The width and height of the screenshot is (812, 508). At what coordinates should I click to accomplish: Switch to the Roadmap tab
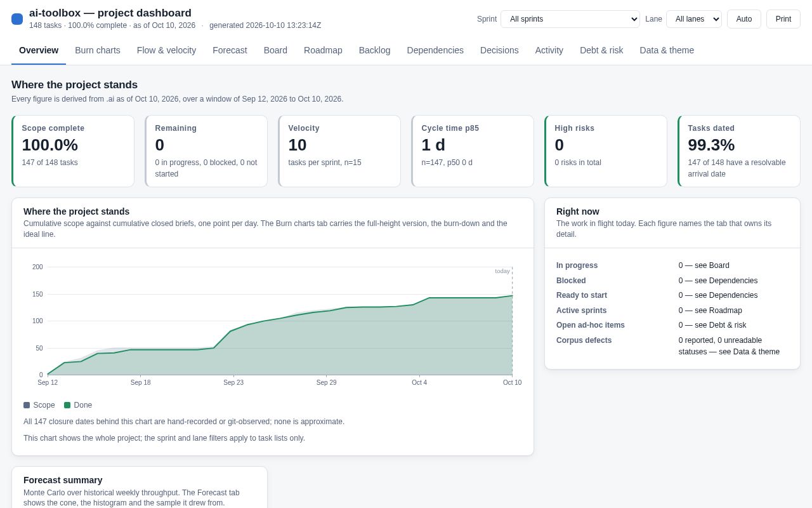(x=323, y=50)
